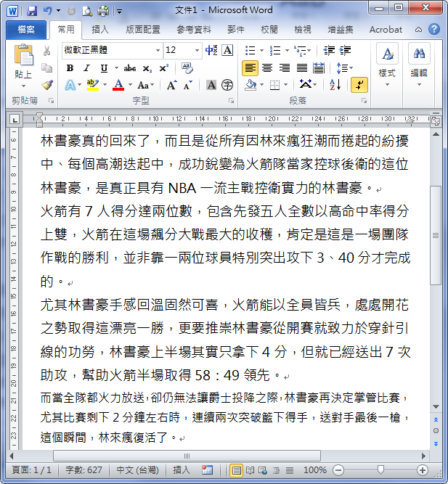
Task: Apply red font color
Action: [118, 85]
